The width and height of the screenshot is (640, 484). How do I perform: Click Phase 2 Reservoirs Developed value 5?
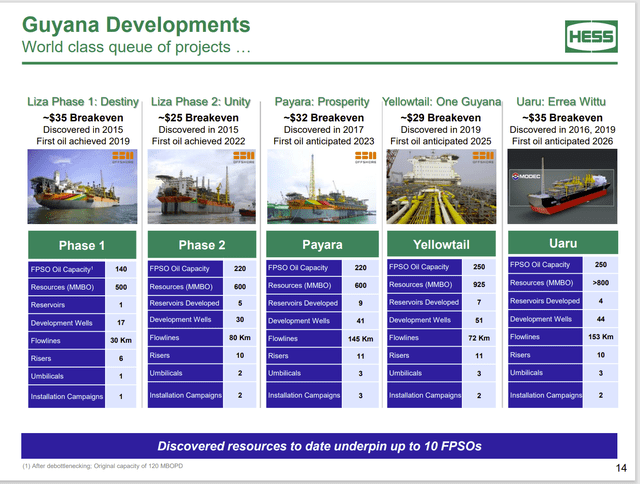point(240,303)
